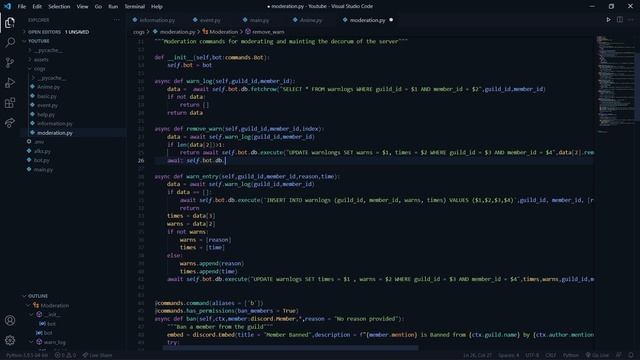This screenshot has width=640, height=360.
Task: Collapse __init__ in the outline
Action: click(32, 315)
